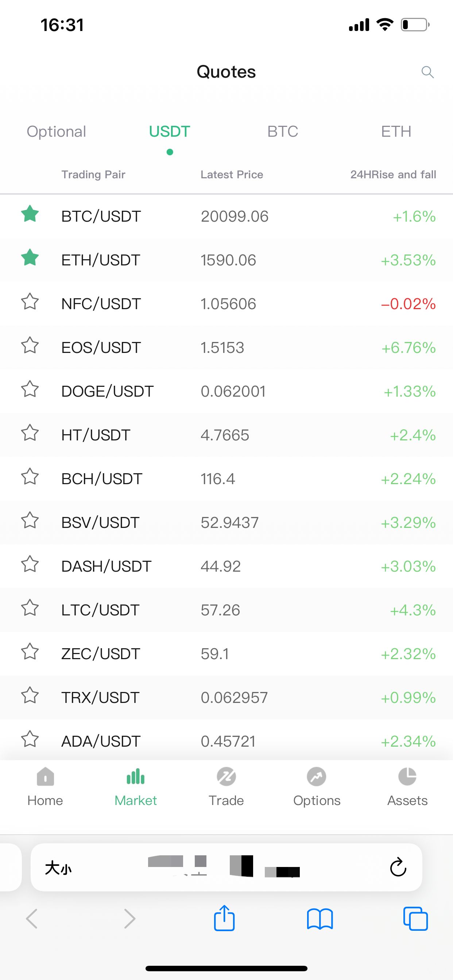This screenshot has width=453, height=980.
Task: Tap the Safari back arrow
Action: coord(32,919)
